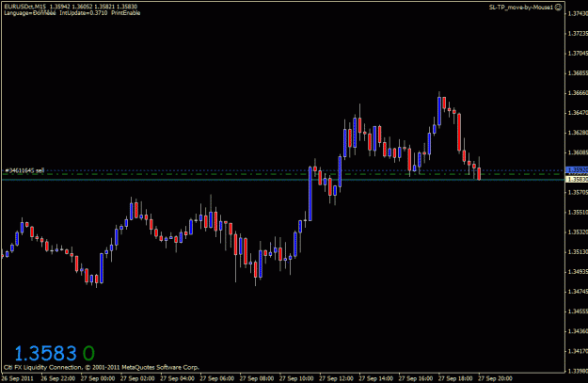Click the 1.34360 price scale label
The width and height of the screenshot is (588, 383).
pos(578,331)
